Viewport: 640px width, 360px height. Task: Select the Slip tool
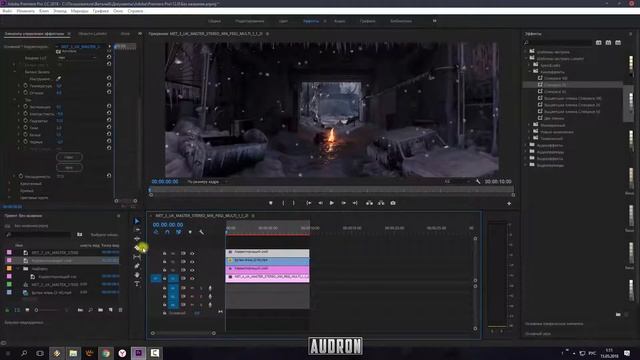(137, 257)
